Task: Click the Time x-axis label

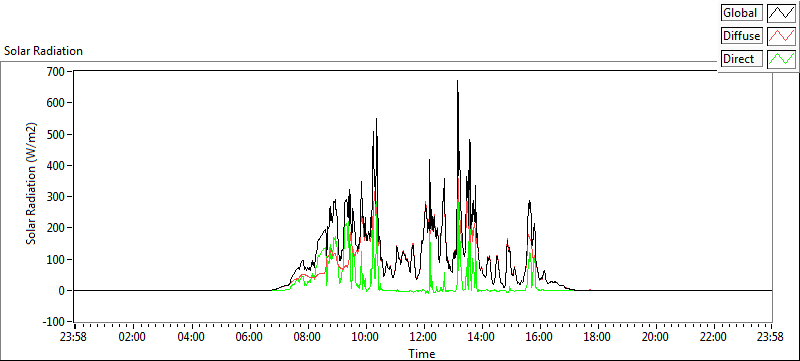Action: click(x=421, y=353)
